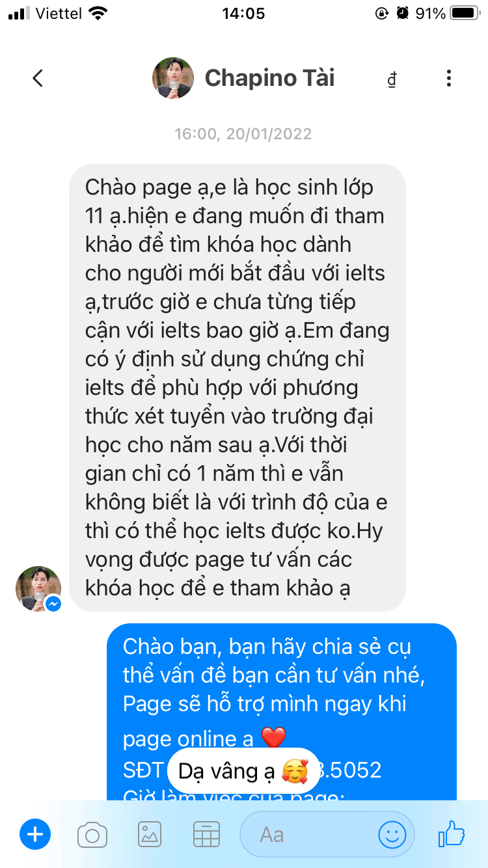
Task: Tap the red heart emoji in reply
Action: click(273, 738)
